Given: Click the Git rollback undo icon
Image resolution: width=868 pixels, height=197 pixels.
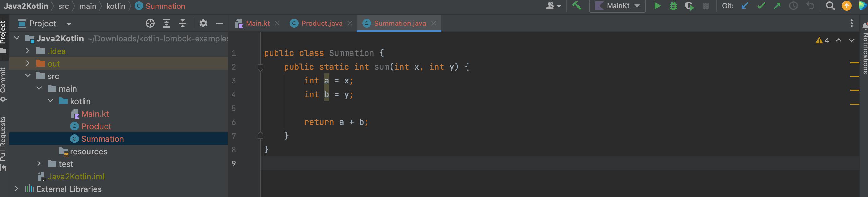Looking at the screenshot, I should 810,6.
